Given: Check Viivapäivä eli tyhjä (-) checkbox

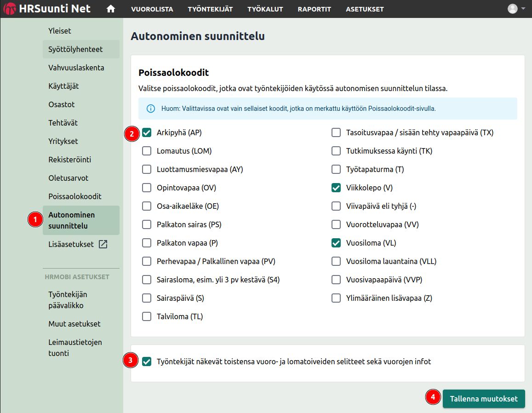Looking at the screenshot, I should [336, 206].
